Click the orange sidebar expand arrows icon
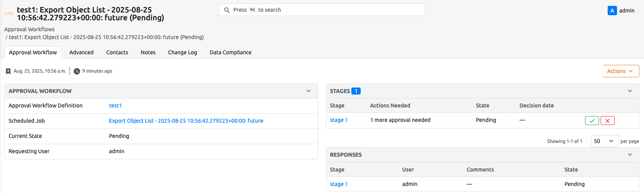The height and width of the screenshot is (193, 644). pyautogui.click(x=9, y=14)
